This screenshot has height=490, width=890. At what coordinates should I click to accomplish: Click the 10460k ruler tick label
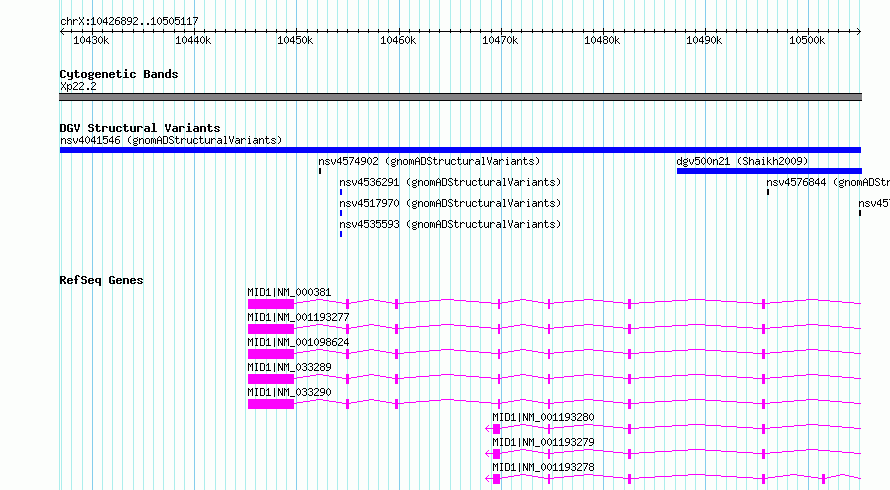[x=398, y=40]
